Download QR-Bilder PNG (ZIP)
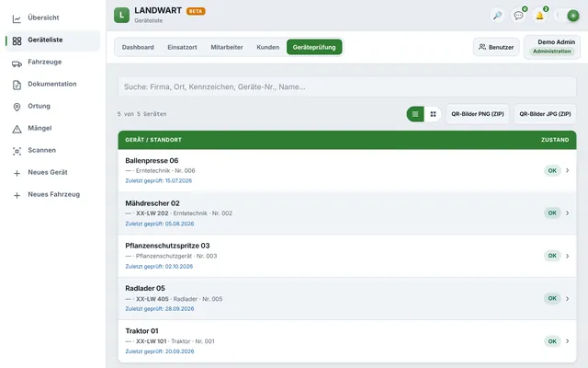Screen dimensions: 588x368 click(478, 114)
